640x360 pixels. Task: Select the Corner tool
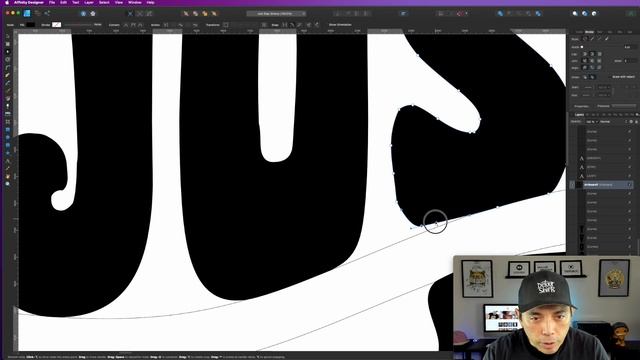pos(8,67)
